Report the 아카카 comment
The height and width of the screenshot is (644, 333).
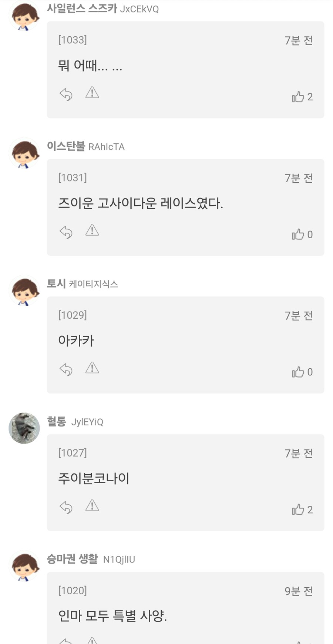tap(92, 368)
